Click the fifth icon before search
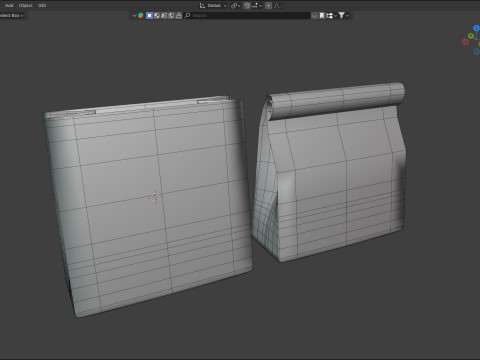This screenshot has width=480, height=360. point(179,15)
